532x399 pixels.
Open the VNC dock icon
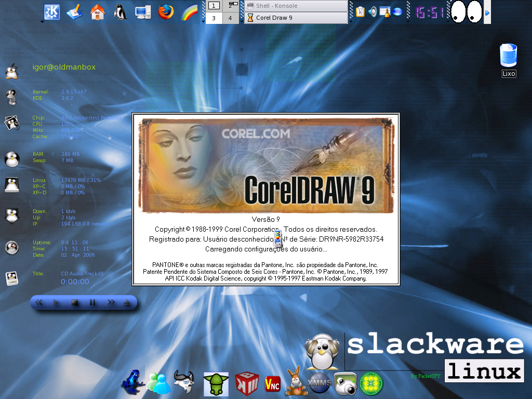click(272, 384)
